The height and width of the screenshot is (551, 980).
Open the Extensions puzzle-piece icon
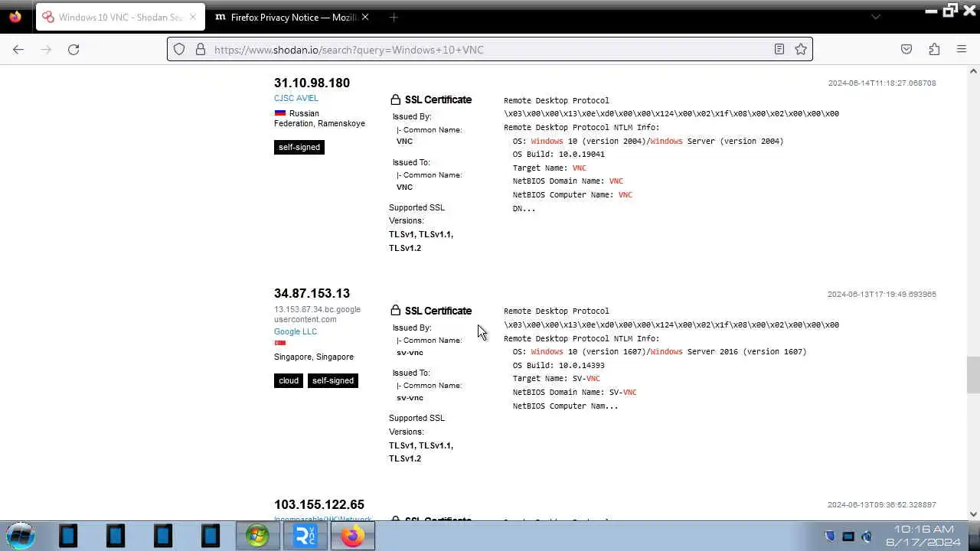(934, 49)
